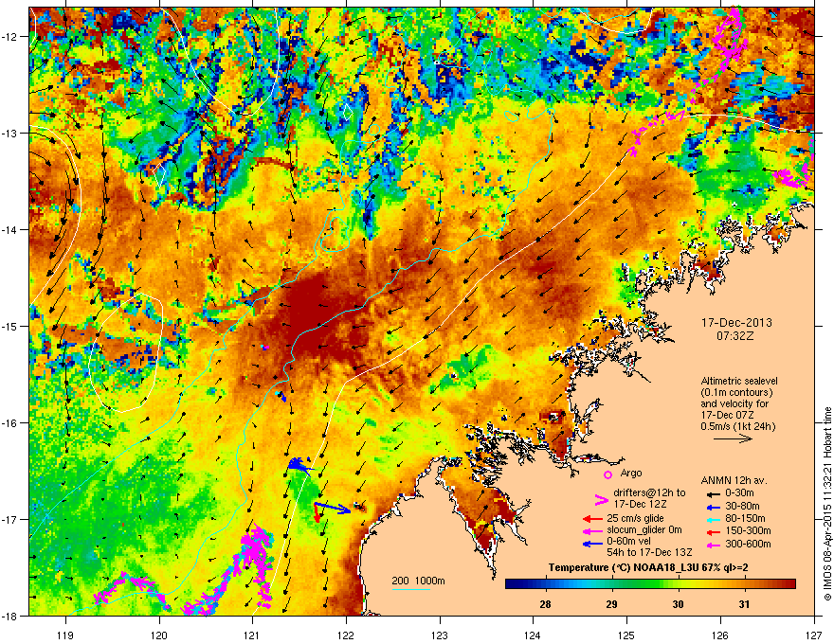This screenshot has width=834, height=644.
Task: Click the red glide arrow near 121.7E 17S
Action: (x=317, y=512)
